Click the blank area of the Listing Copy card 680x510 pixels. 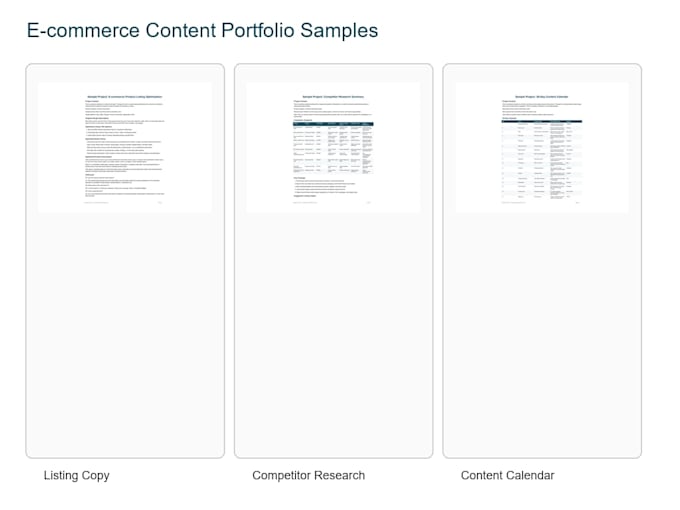coord(125,334)
